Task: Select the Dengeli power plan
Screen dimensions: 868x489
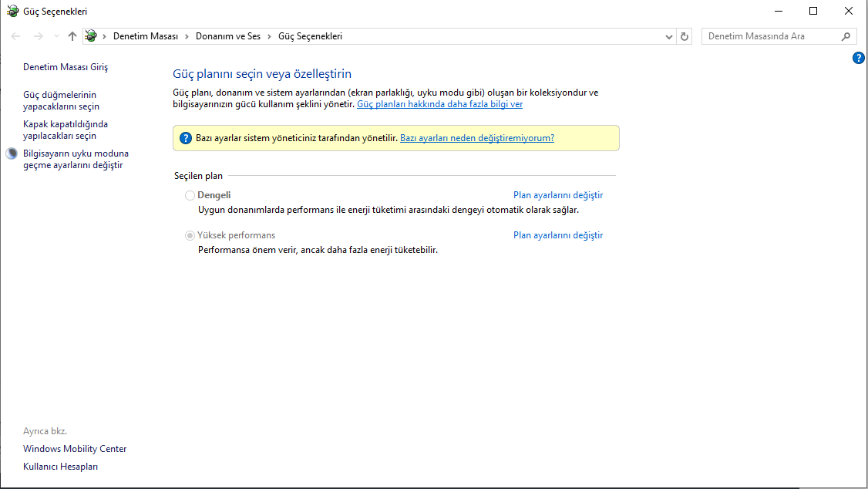Action: [190, 195]
